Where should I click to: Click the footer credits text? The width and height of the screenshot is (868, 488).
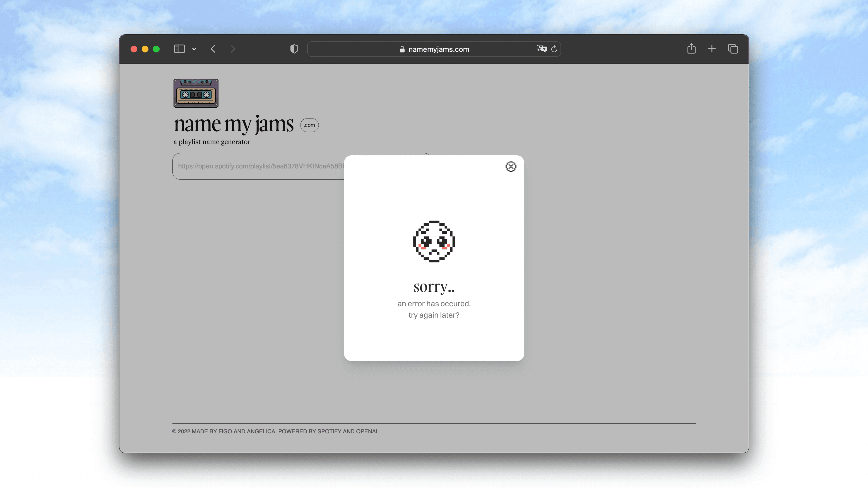pyautogui.click(x=275, y=431)
